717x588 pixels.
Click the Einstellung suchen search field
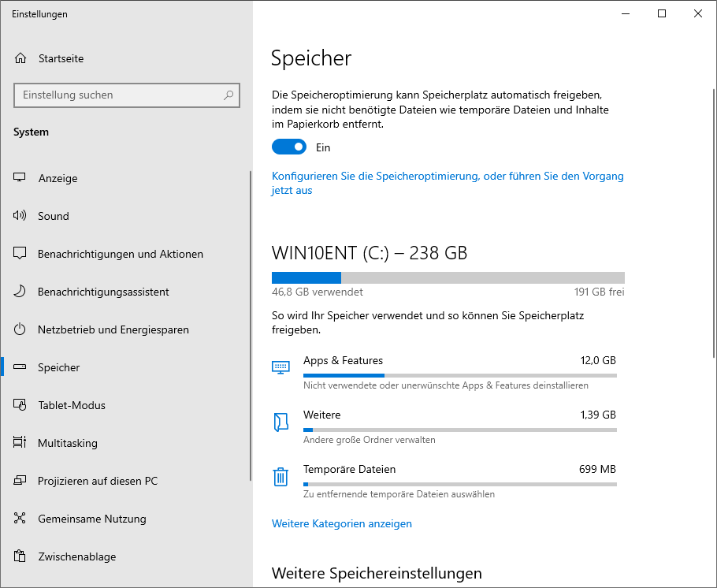118,95
